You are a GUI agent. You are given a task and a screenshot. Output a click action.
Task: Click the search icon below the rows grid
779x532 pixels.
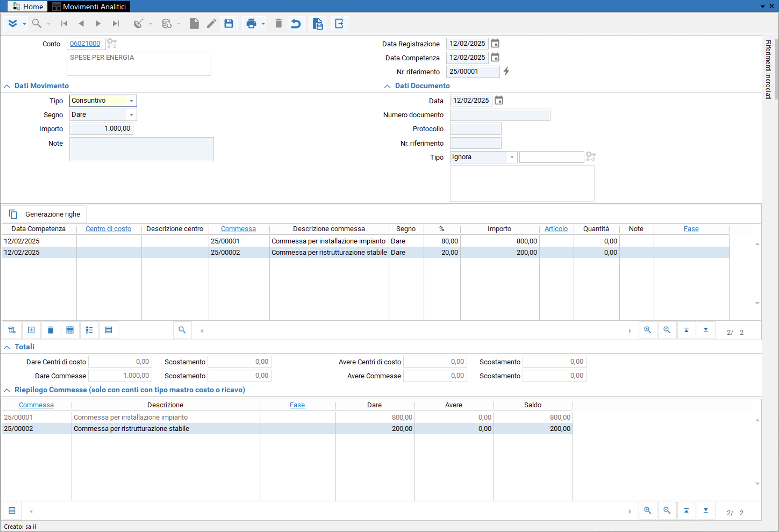point(182,330)
